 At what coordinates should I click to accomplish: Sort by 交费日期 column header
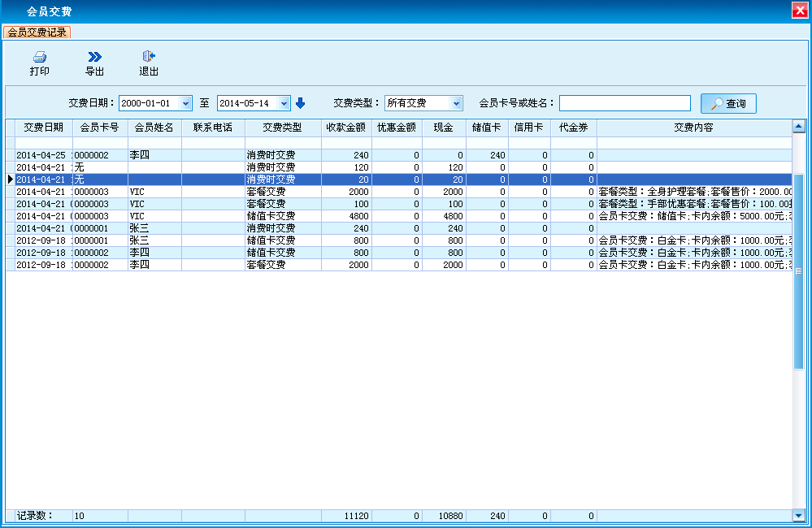[43, 128]
